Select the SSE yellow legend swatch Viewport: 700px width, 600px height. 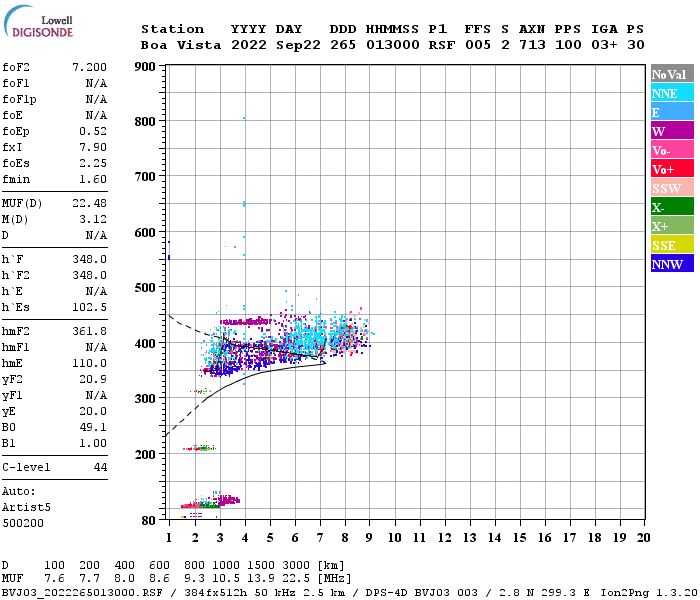(x=672, y=245)
